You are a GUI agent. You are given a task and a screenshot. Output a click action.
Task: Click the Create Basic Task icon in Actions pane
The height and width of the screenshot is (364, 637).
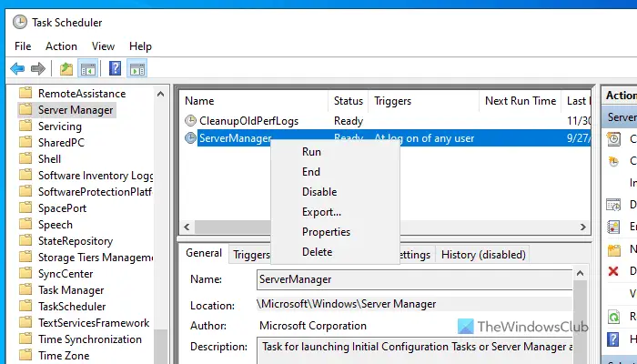pyautogui.click(x=613, y=139)
